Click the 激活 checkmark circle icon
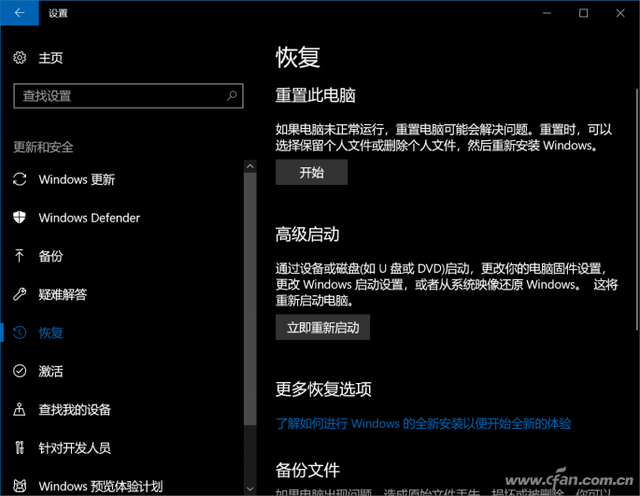Viewport: 640px width, 496px height. [x=20, y=371]
